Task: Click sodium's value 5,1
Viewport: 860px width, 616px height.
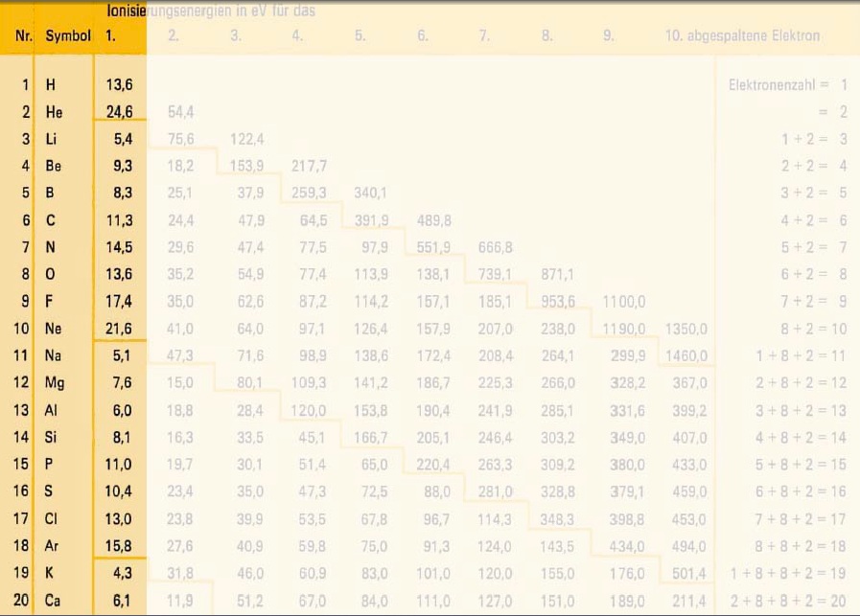Action: pos(122,355)
